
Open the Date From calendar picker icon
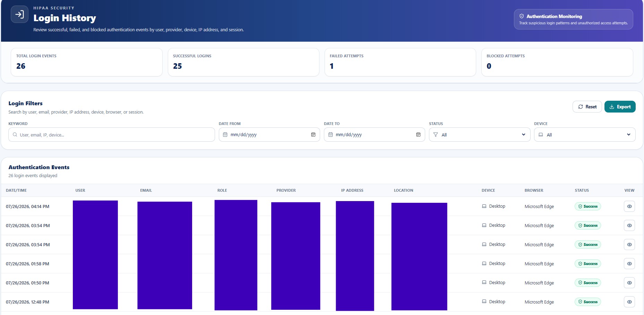[x=313, y=135]
